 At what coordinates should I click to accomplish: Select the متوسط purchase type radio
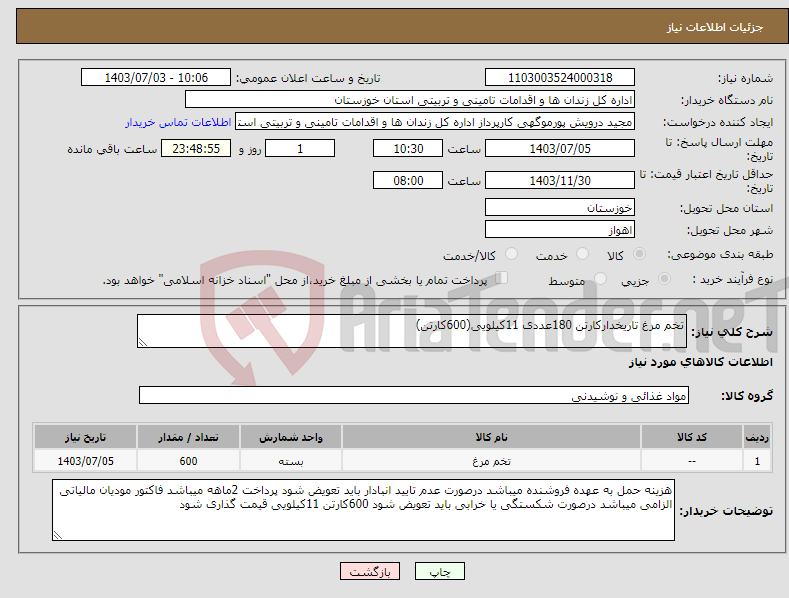600,278
